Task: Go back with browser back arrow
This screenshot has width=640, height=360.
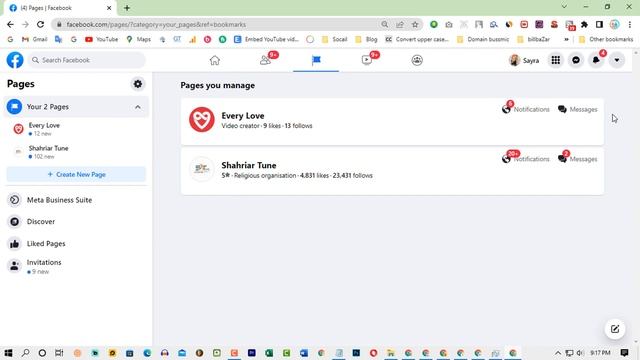Action: 10,24
